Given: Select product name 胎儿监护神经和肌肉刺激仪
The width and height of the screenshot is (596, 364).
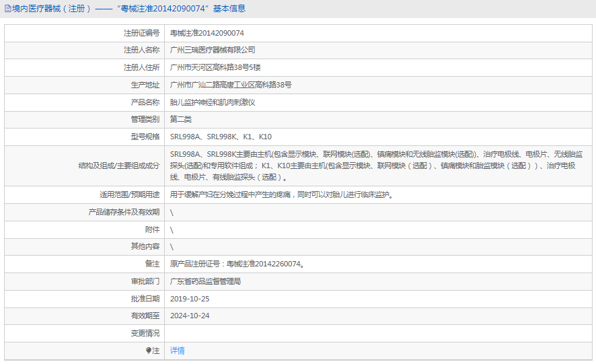Looking at the screenshot, I should pyautogui.click(x=213, y=102).
